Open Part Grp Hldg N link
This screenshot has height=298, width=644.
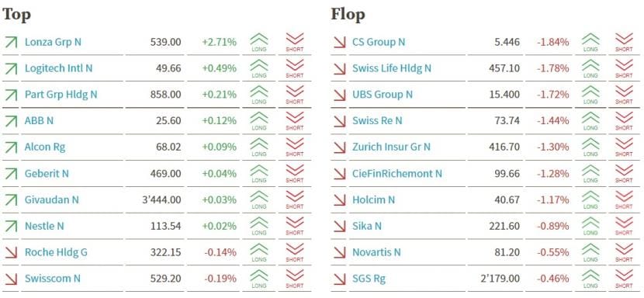[61, 95]
